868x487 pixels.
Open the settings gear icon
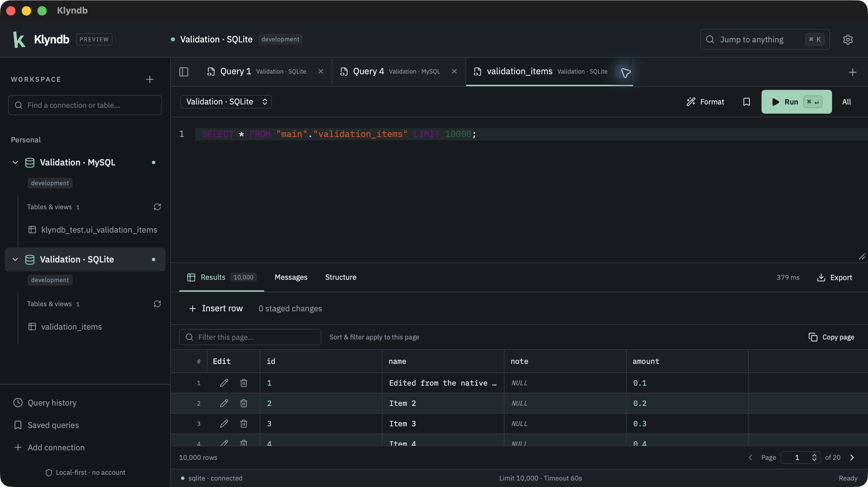pos(848,39)
